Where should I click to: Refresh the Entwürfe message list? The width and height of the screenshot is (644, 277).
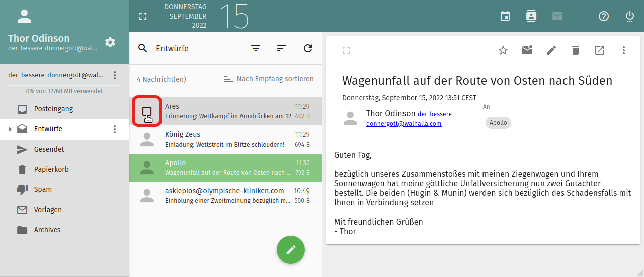(x=308, y=48)
